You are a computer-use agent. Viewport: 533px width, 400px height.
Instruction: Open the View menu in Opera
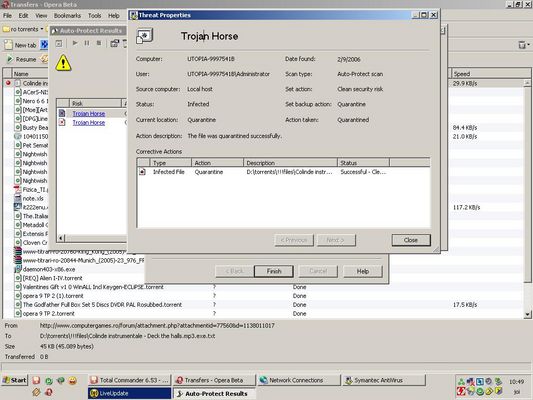point(41,16)
